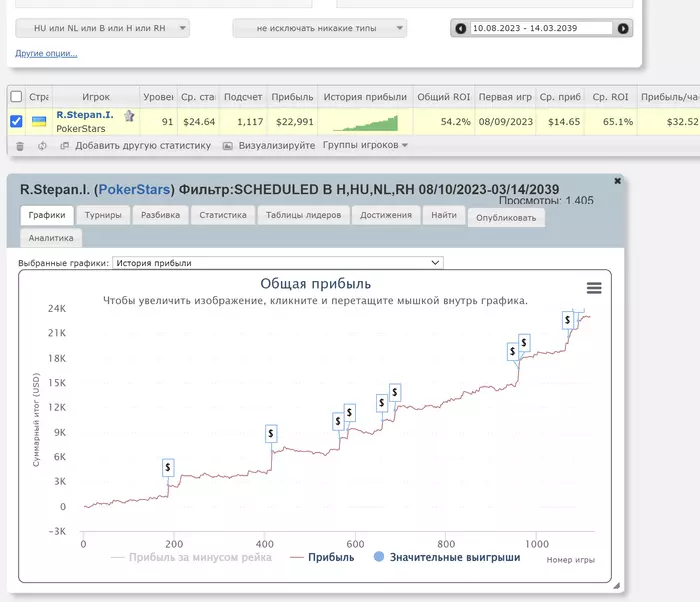Switch to 'Турниры' tab
The width and height of the screenshot is (700, 602).
pos(103,215)
